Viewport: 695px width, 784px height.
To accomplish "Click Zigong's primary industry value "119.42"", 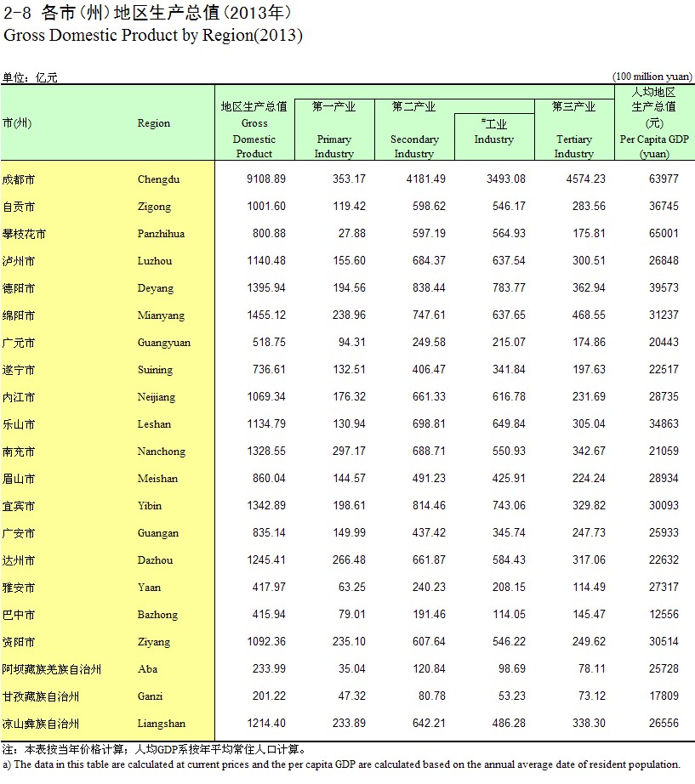I will (350, 206).
